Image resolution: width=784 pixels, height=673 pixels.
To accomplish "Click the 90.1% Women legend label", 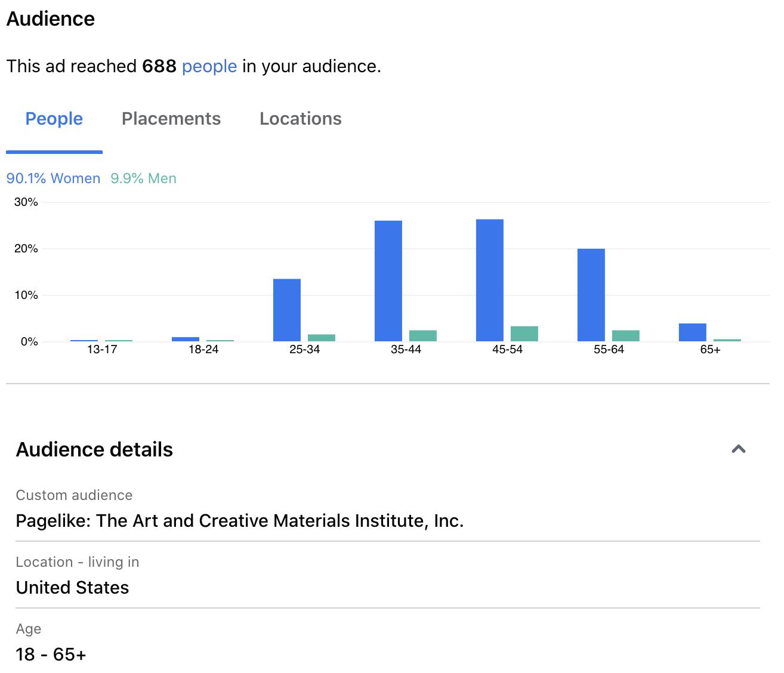I will tap(53, 178).
